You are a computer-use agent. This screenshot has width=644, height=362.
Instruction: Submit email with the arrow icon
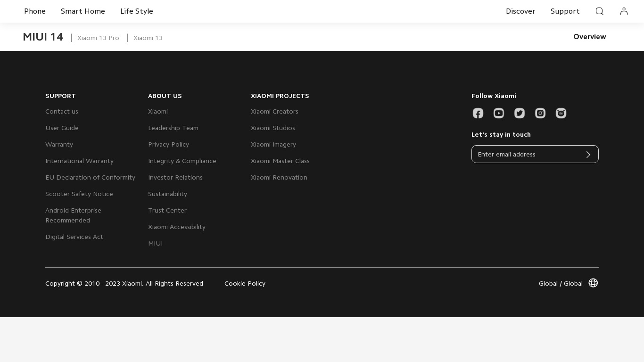point(588,155)
